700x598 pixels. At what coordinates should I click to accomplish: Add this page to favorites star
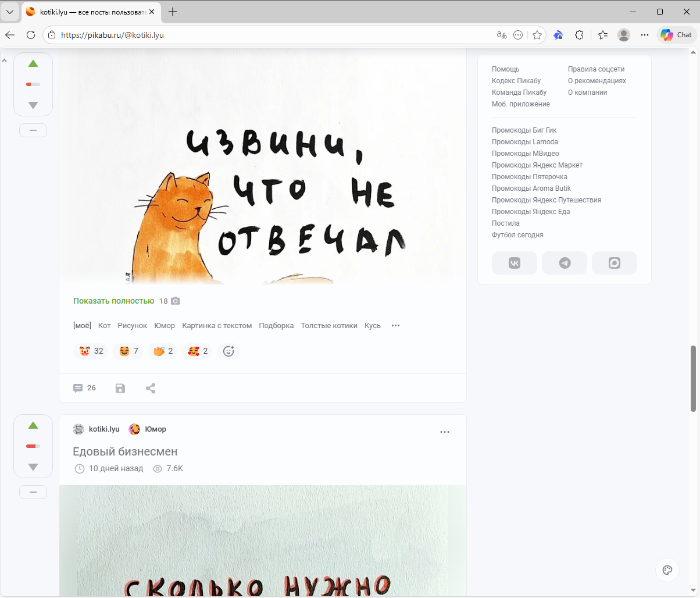point(537,35)
